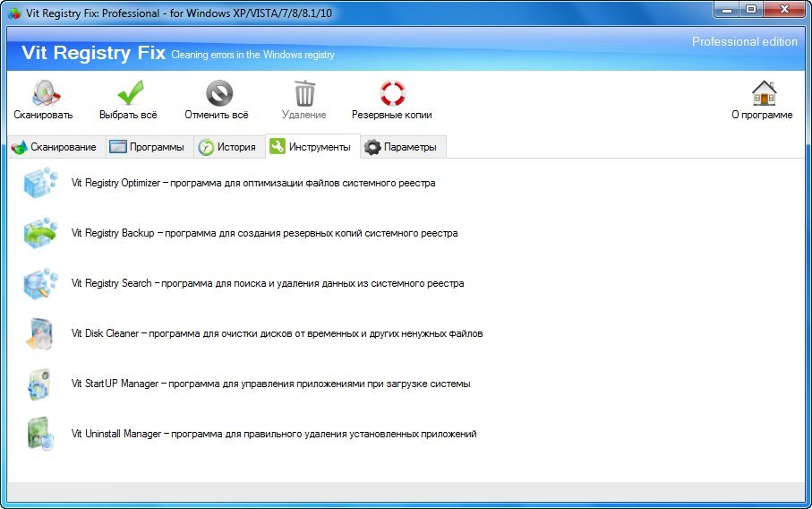Click the Выбрать всё label
The height and width of the screenshot is (509, 812).
tap(128, 115)
